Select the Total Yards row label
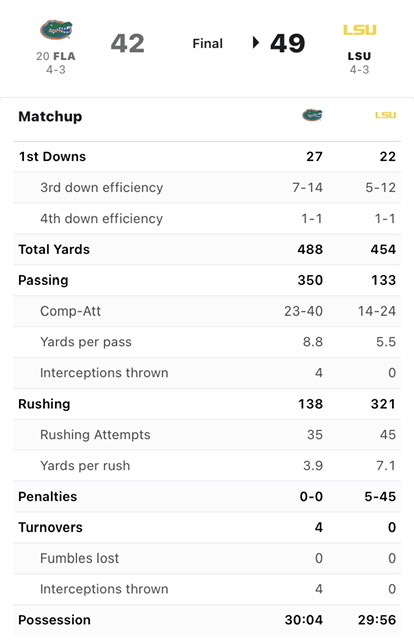 (x=54, y=249)
